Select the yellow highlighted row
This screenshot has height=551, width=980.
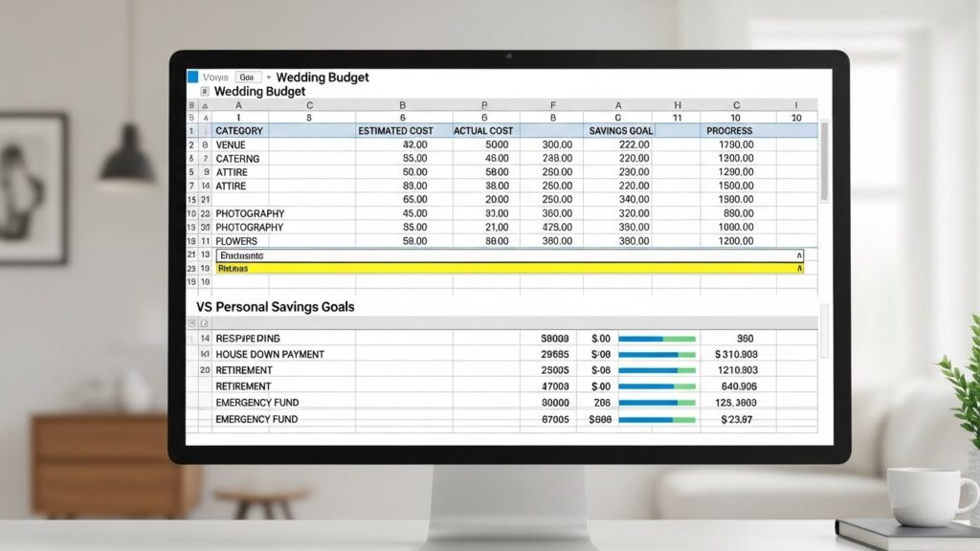[x=507, y=270]
